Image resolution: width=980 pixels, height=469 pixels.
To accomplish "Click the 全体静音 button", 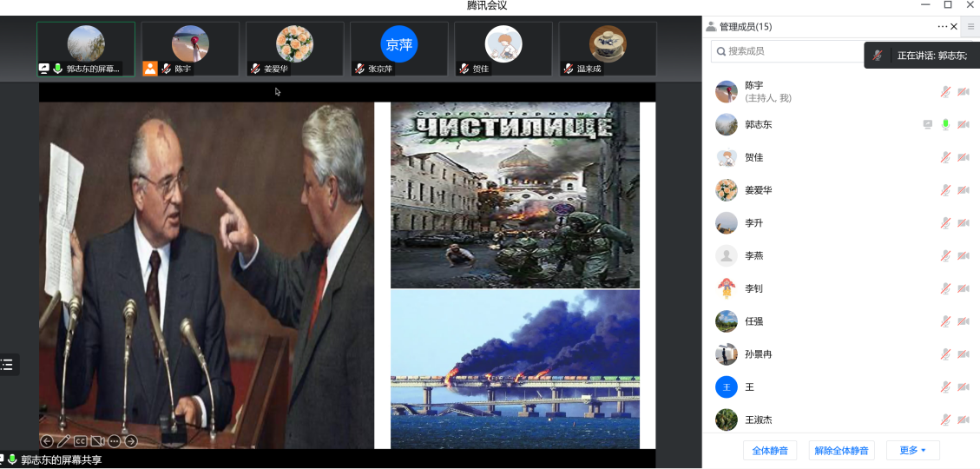I will coord(771,450).
